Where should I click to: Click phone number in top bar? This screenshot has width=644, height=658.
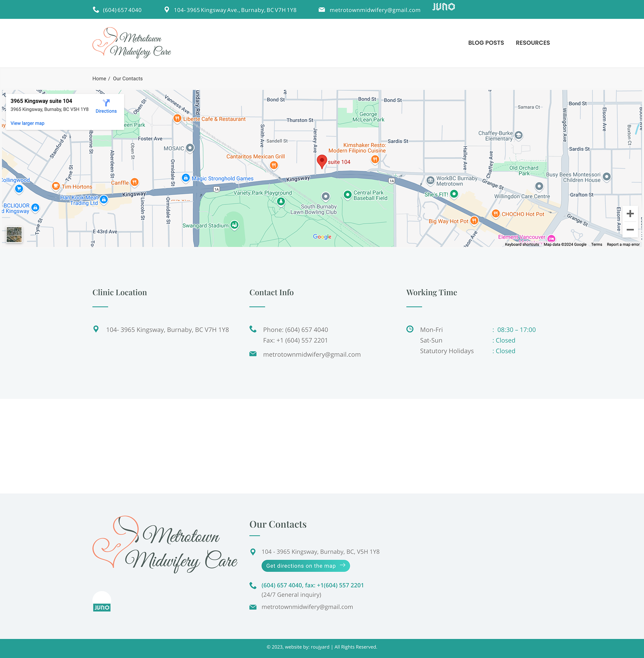click(x=122, y=10)
